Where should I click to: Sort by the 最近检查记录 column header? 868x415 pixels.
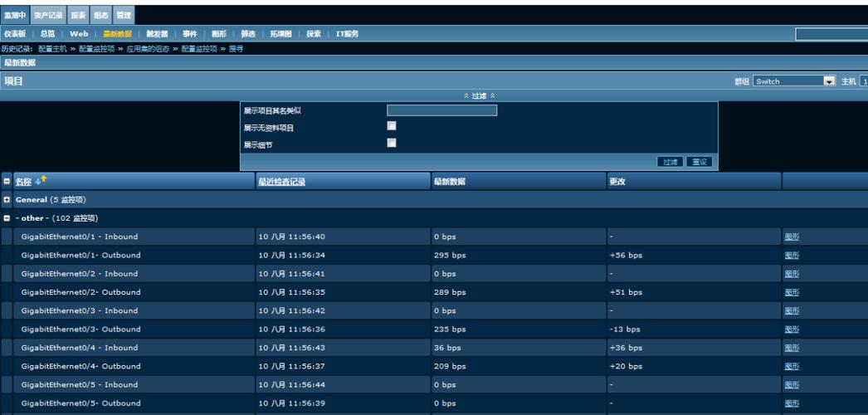pyautogui.click(x=282, y=182)
